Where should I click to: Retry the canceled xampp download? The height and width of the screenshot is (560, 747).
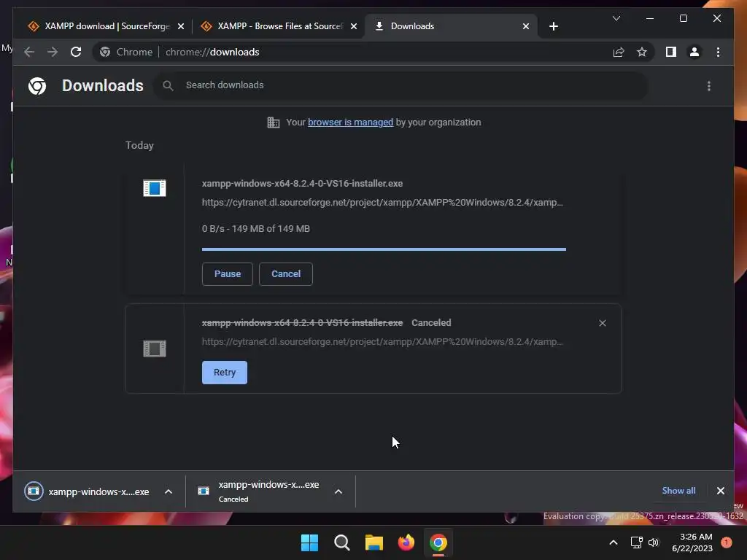(x=225, y=373)
